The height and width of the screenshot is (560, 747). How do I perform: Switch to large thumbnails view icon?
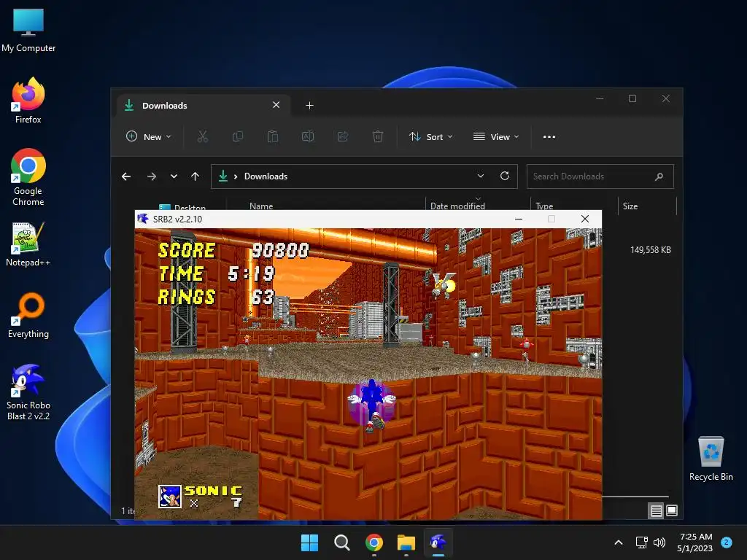[x=672, y=510]
